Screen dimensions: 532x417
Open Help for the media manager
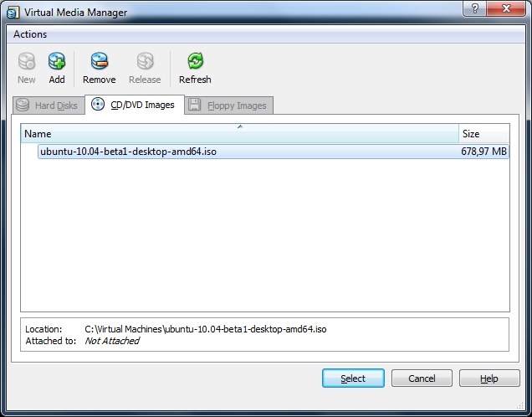489,378
